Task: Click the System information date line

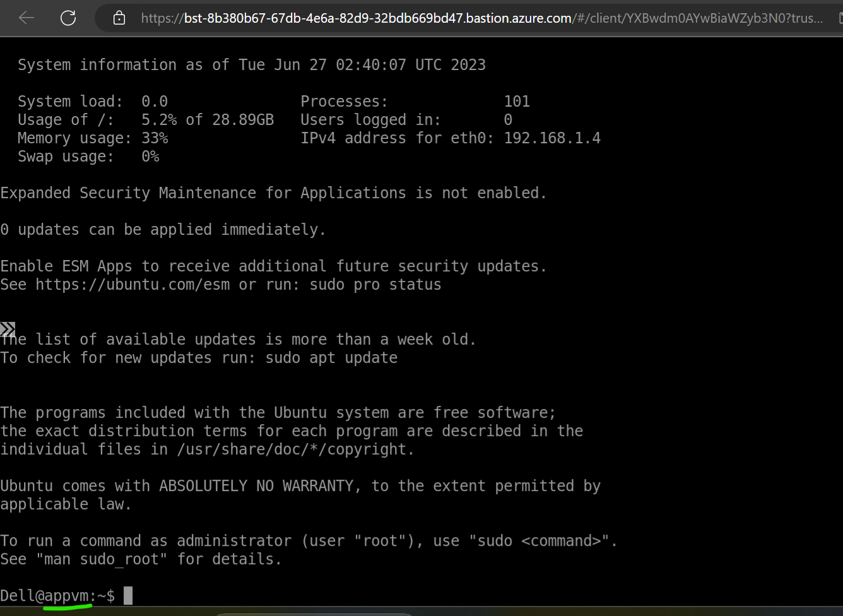Action: 251,65
